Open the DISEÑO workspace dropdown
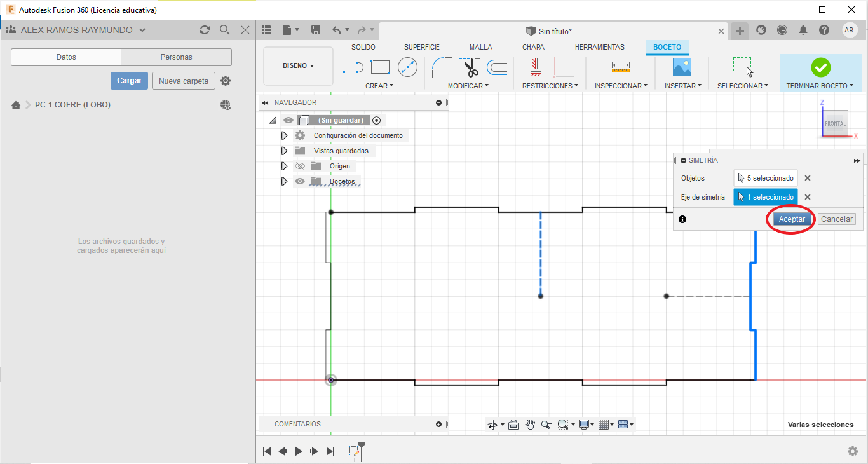The image size is (868, 464). pyautogui.click(x=298, y=65)
